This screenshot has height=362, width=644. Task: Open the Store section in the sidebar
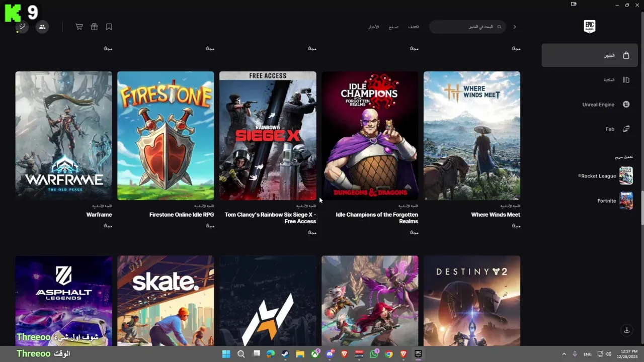tap(590, 55)
